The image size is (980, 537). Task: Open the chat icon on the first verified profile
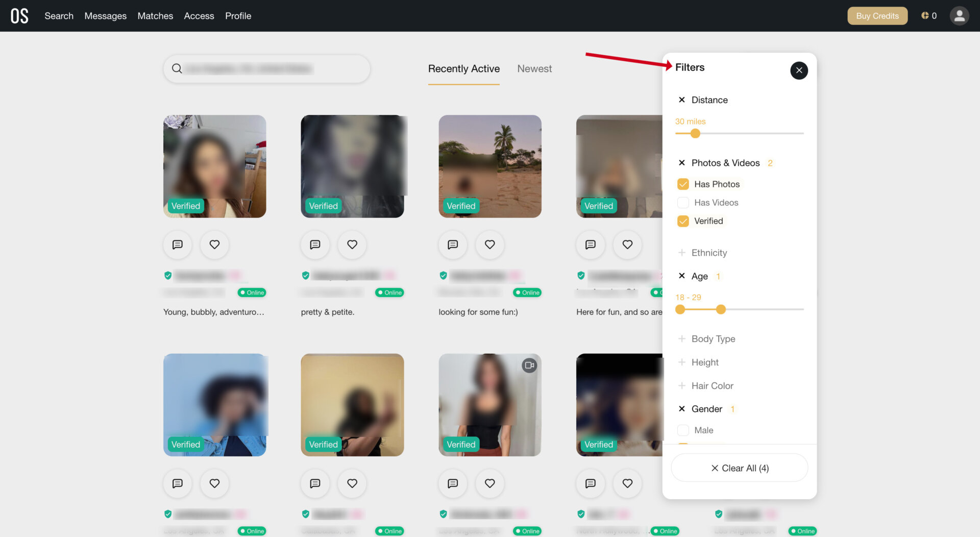pos(177,245)
